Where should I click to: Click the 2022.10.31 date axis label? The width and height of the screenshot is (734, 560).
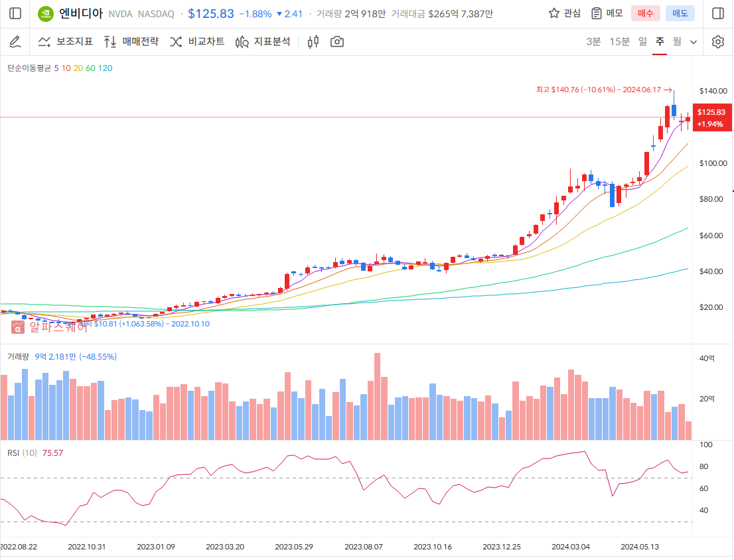(86, 547)
